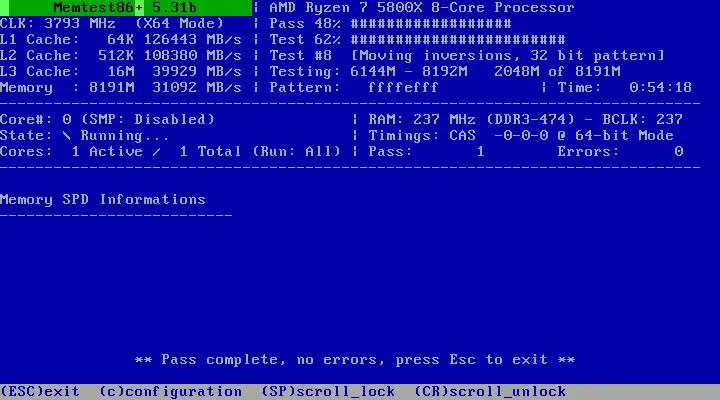
Task: Open the (c)configuration option
Action: click(x=170, y=392)
